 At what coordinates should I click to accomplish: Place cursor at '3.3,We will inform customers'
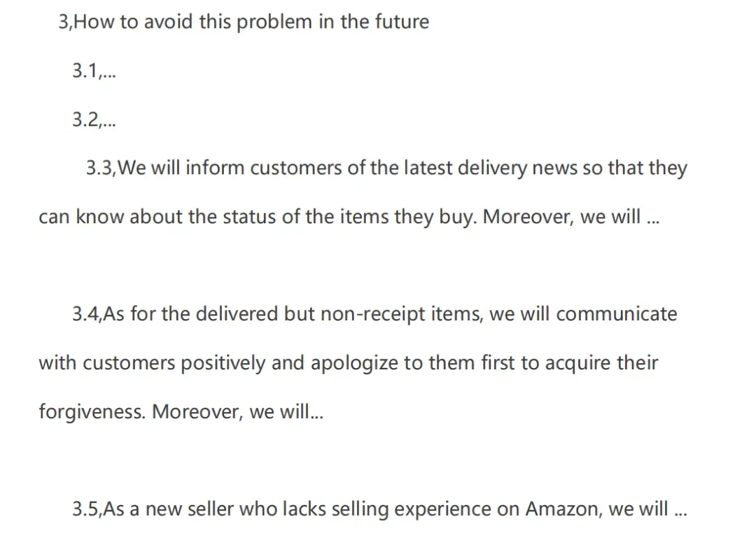tap(213, 168)
